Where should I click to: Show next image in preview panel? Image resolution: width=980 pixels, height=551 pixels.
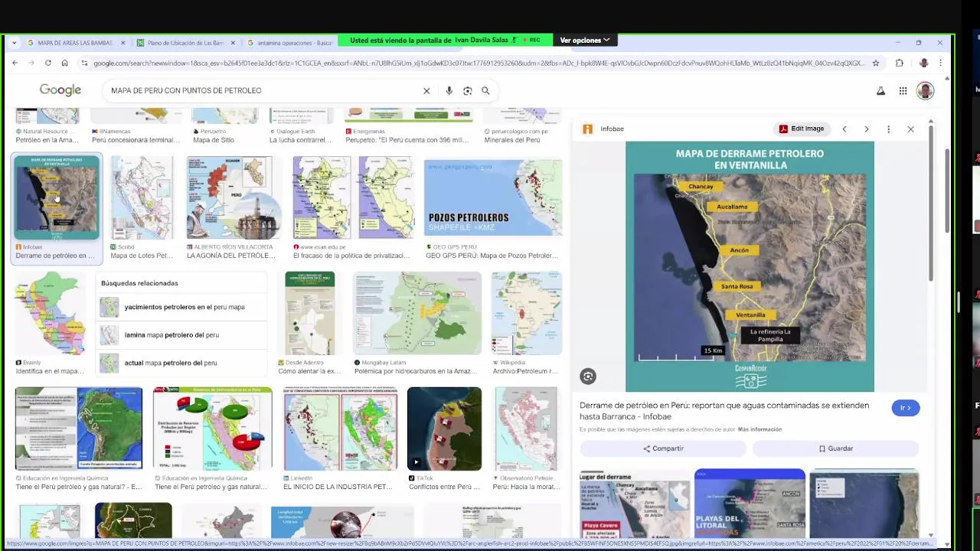point(867,129)
